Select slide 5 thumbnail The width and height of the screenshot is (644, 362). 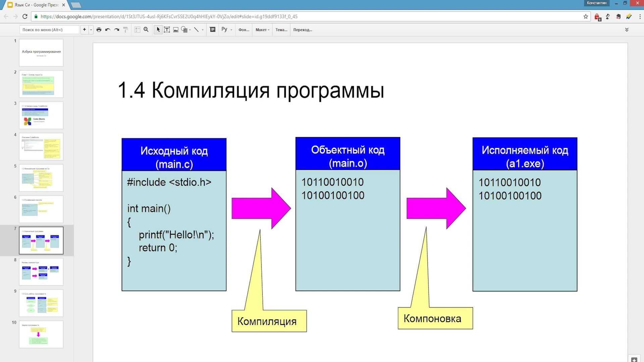41,178
